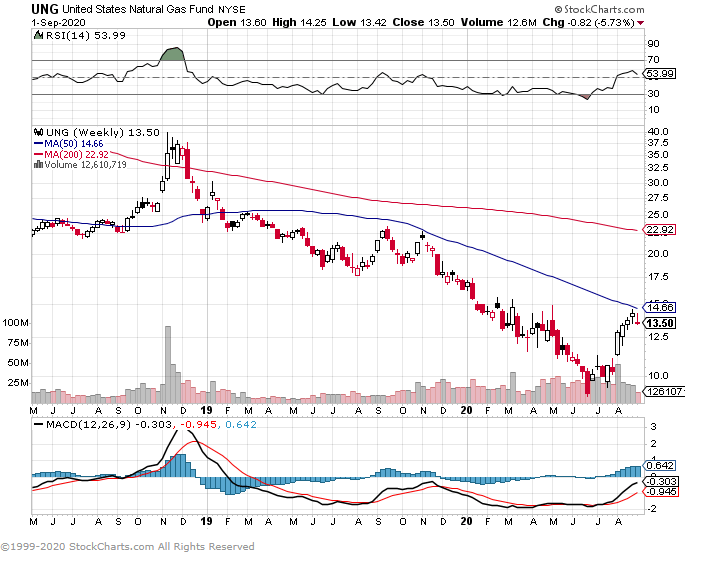Click the Volume 12.6M header value
This screenshot has width=702, height=564.
(498, 22)
